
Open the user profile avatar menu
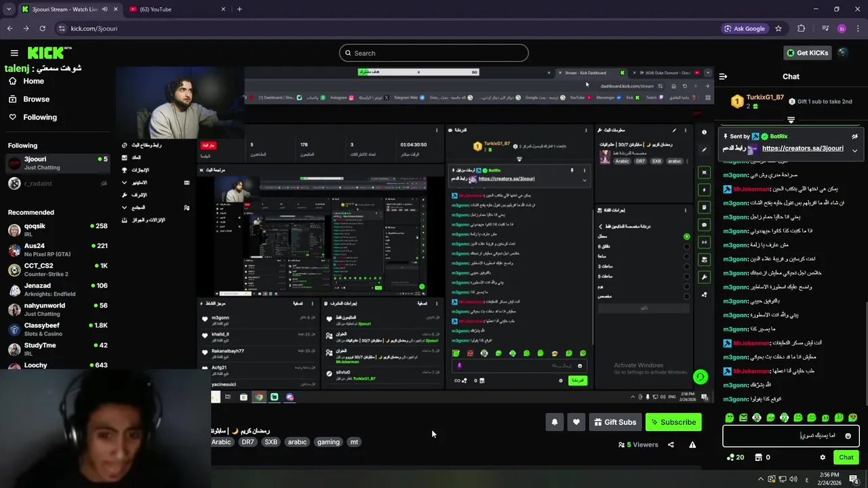(843, 53)
